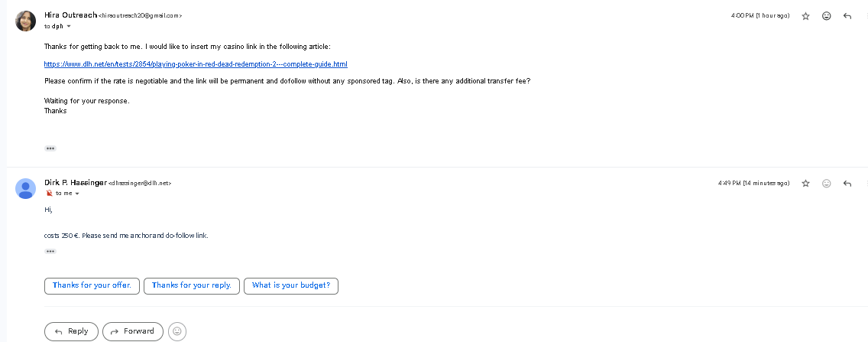Choose 'What is your budget?' smart reply

pyautogui.click(x=291, y=286)
